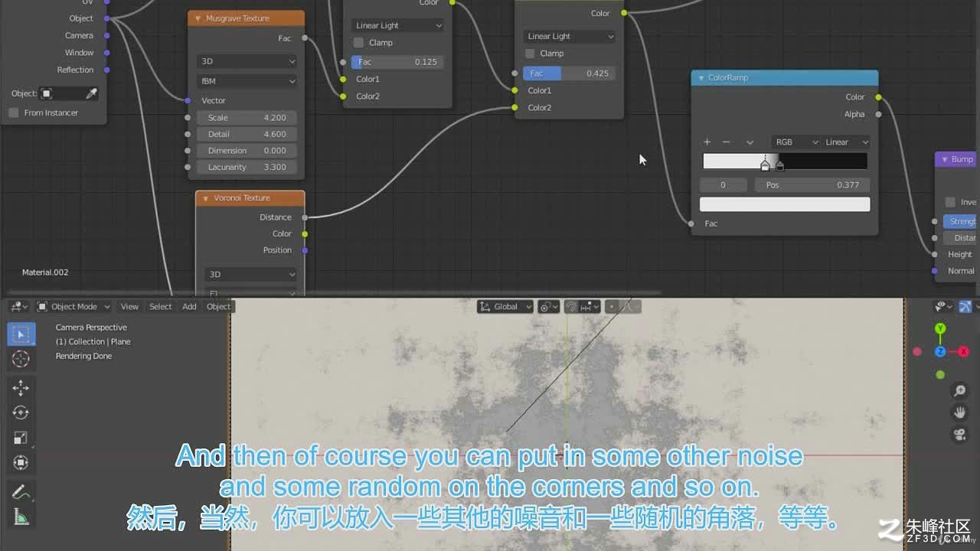Collapse the Bump node
The image size is (980, 551).
945,159
